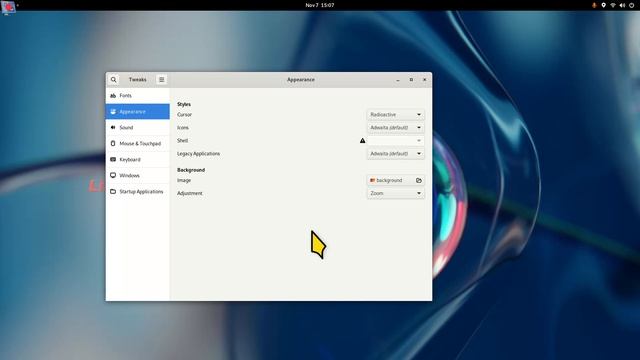Select Fonts in the sidebar
Screen dimensions: 640x360
(x=138, y=96)
